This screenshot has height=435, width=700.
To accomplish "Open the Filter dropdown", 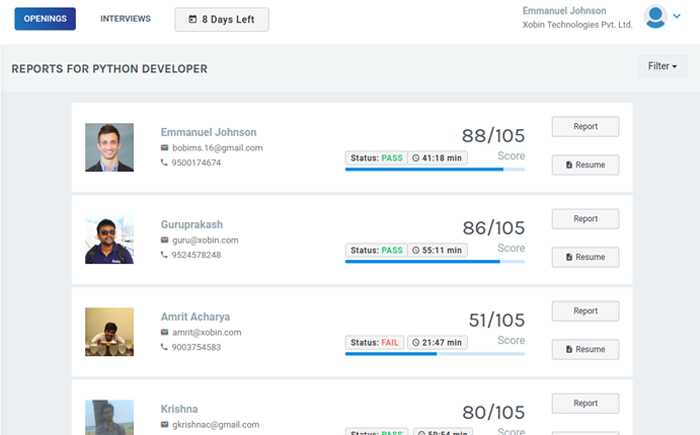I will (x=662, y=66).
